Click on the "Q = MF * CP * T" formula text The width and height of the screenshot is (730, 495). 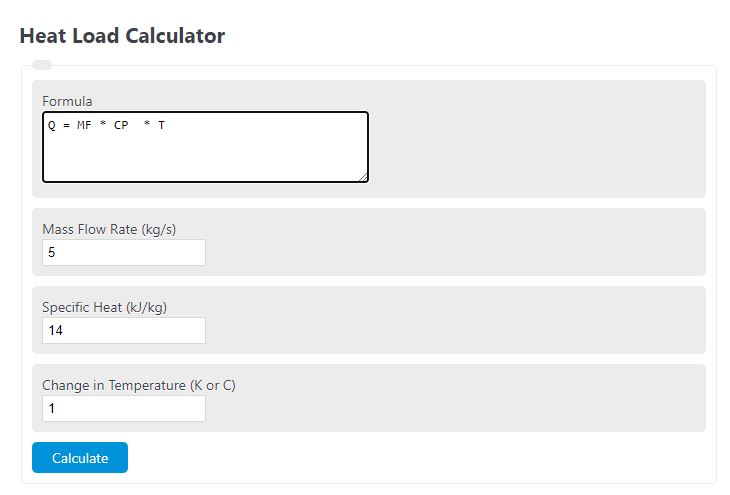(106, 126)
